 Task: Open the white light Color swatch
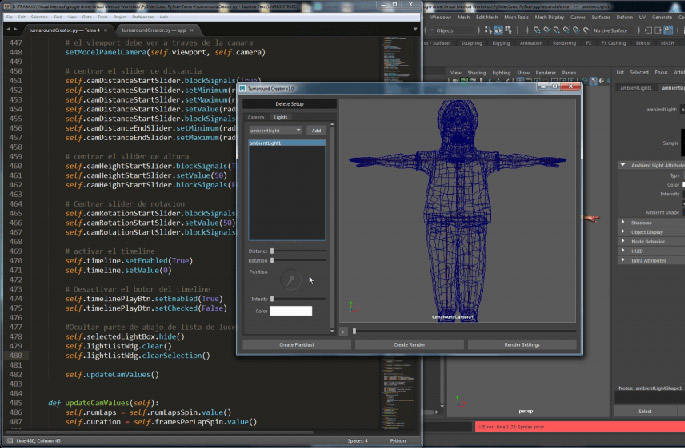point(291,311)
